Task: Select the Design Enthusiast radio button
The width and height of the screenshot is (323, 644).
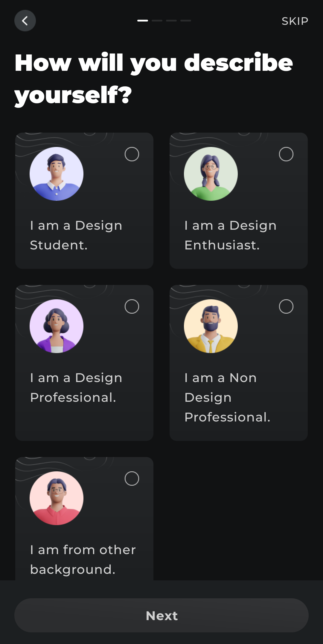Action: (286, 154)
